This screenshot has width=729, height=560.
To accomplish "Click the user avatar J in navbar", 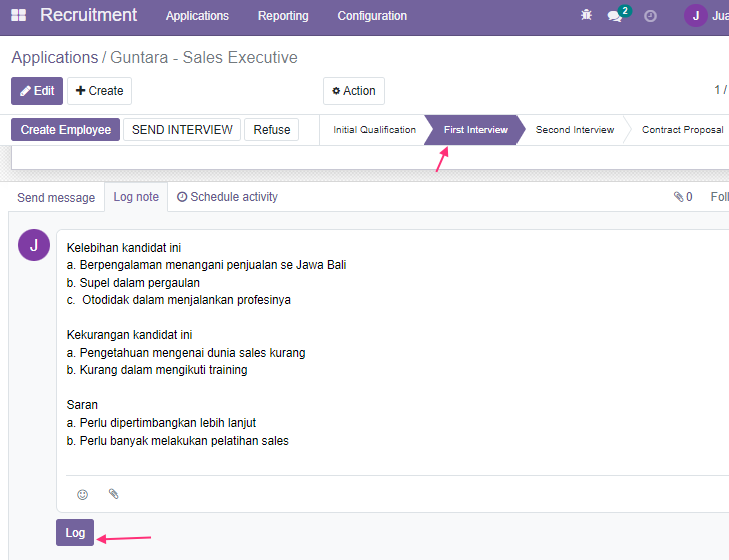I will [x=696, y=16].
